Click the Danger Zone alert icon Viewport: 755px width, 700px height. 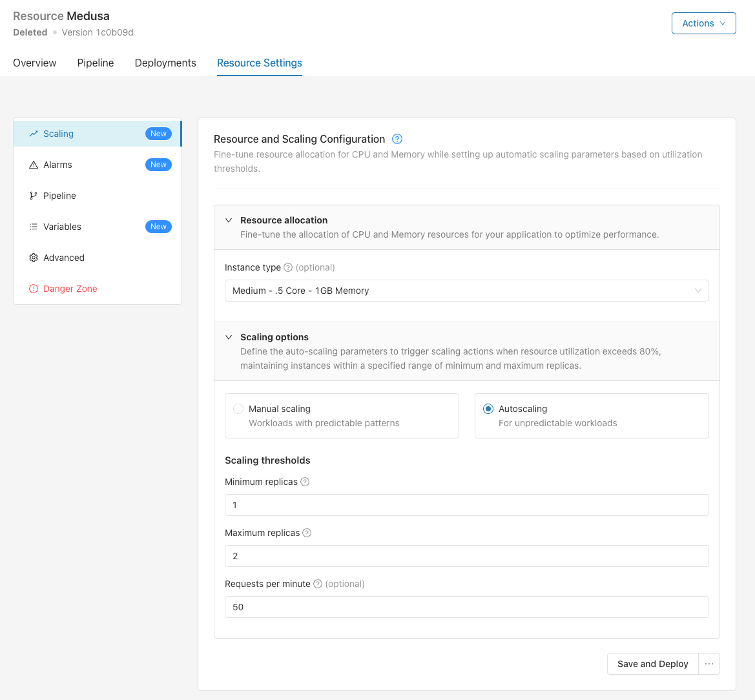click(x=33, y=289)
